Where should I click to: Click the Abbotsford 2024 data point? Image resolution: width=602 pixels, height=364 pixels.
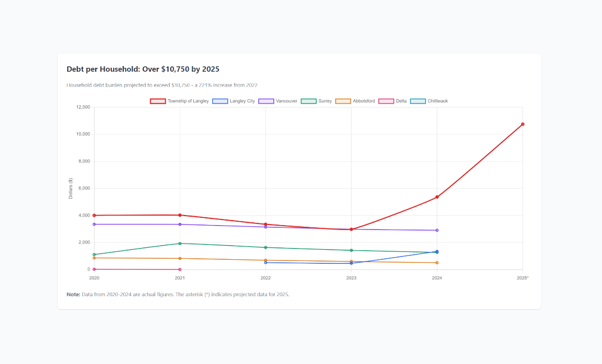(437, 263)
